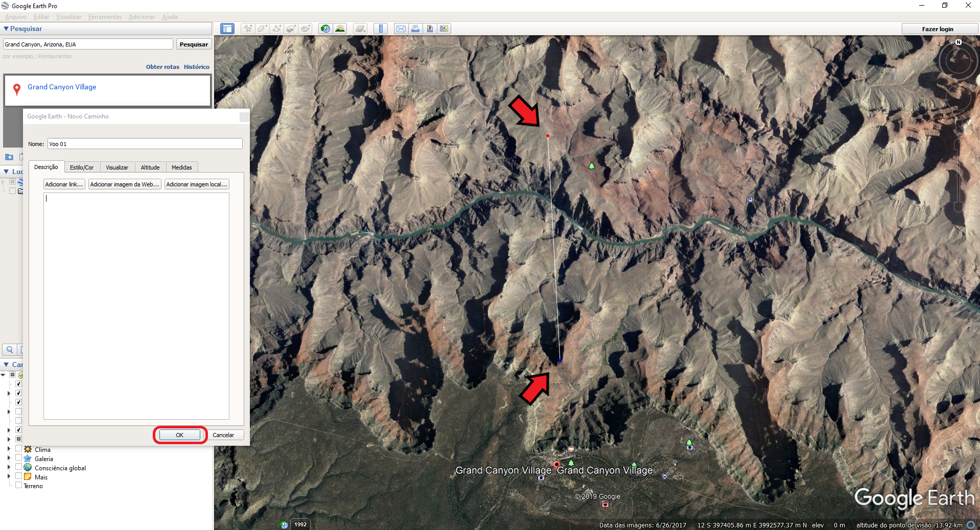Click the search field with Grand Canyon, Arizona

(x=88, y=44)
